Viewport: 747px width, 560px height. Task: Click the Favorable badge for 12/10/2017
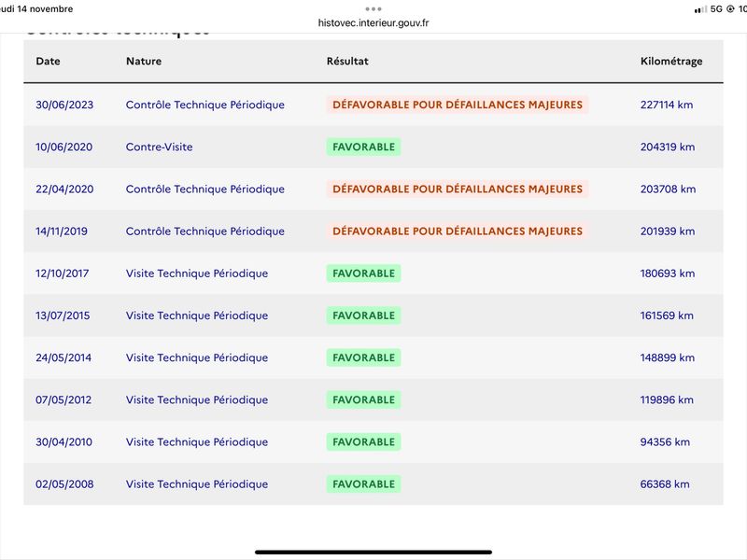(363, 273)
